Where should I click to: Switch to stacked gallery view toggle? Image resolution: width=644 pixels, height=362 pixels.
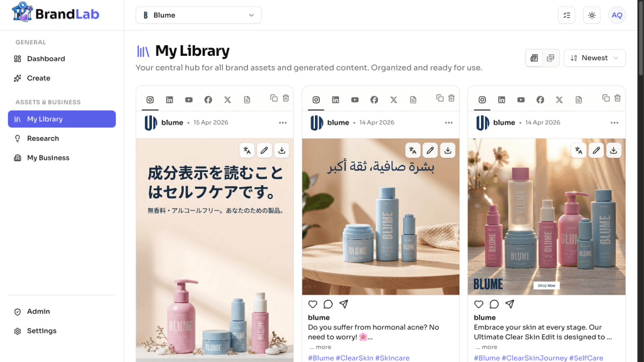550,58
